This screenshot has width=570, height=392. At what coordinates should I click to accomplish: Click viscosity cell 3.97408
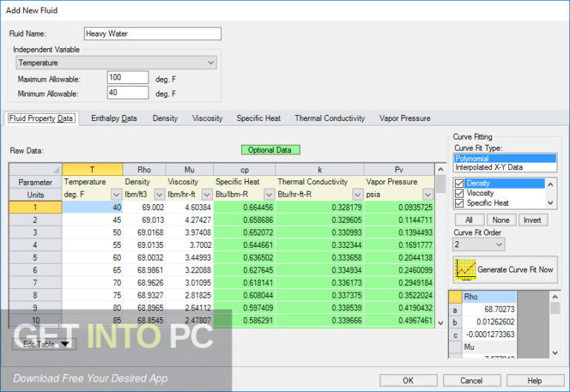tap(189, 232)
